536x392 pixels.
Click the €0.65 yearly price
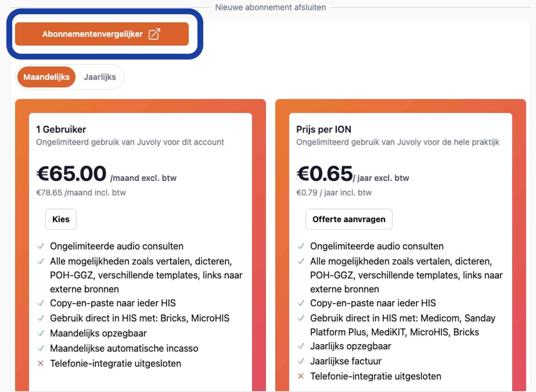(324, 174)
